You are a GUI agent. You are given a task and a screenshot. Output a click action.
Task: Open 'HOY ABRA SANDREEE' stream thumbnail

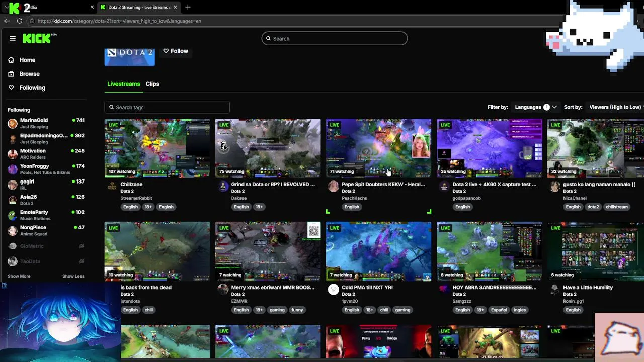pos(489,251)
